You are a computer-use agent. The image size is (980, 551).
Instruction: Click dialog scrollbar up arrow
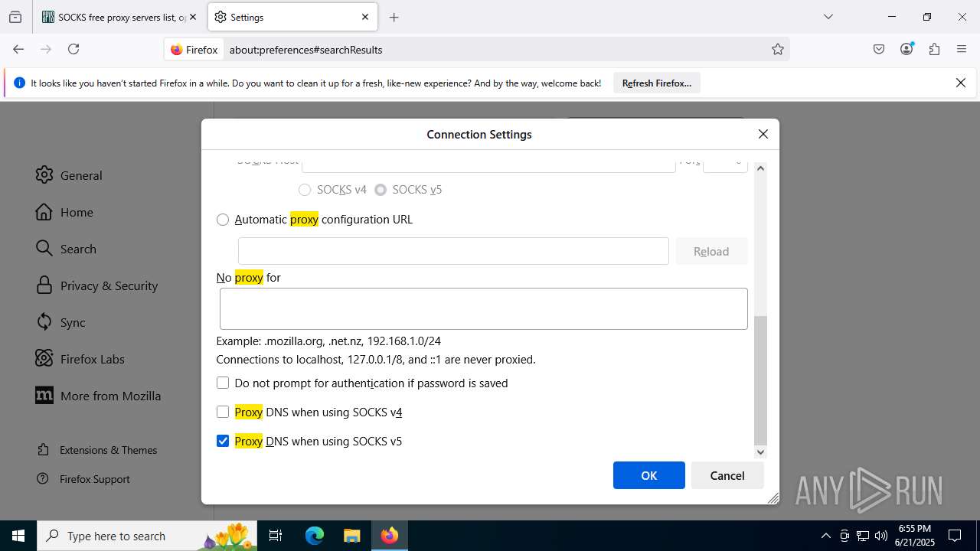pyautogui.click(x=760, y=168)
